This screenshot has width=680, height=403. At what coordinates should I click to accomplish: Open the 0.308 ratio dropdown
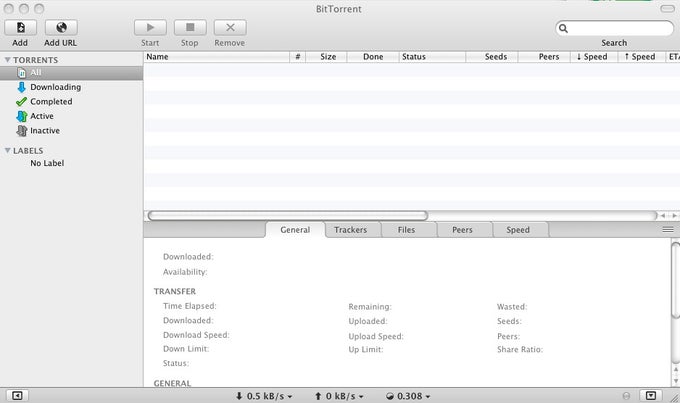click(x=408, y=396)
